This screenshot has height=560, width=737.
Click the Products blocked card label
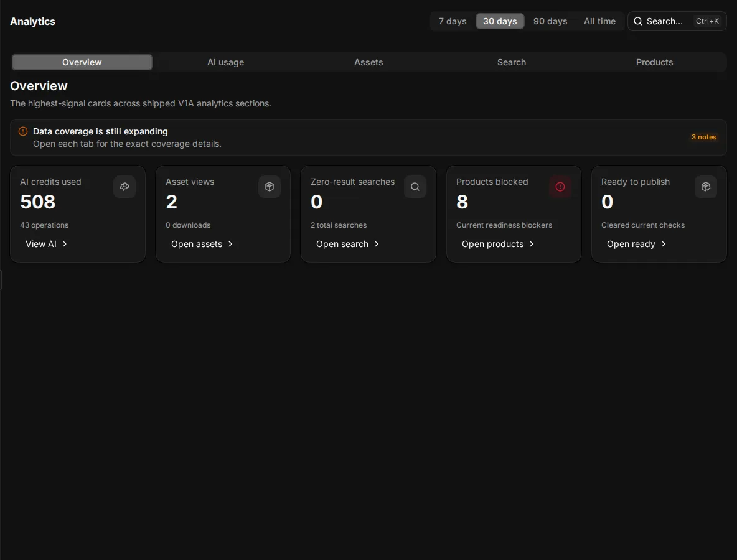click(x=492, y=182)
